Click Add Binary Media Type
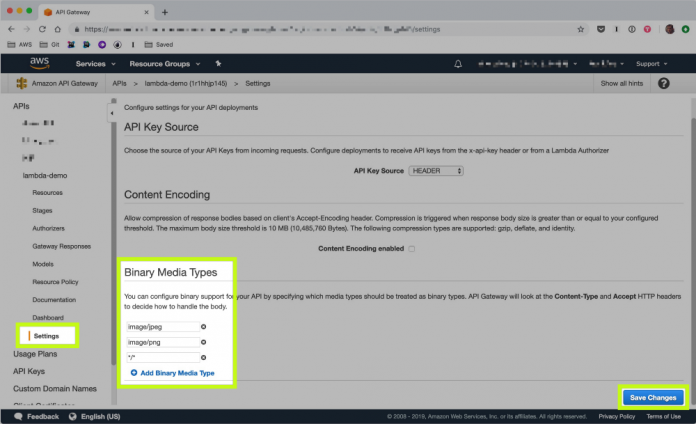The image size is (696, 424). 172,373
